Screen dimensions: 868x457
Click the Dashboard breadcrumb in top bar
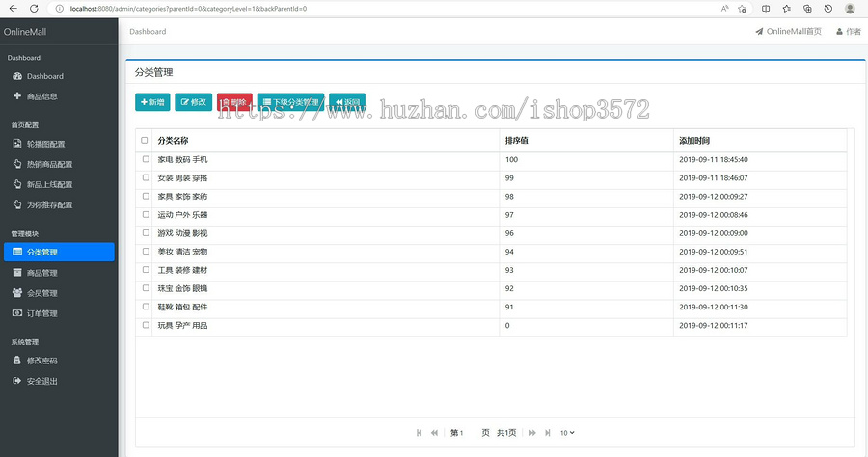[148, 32]
